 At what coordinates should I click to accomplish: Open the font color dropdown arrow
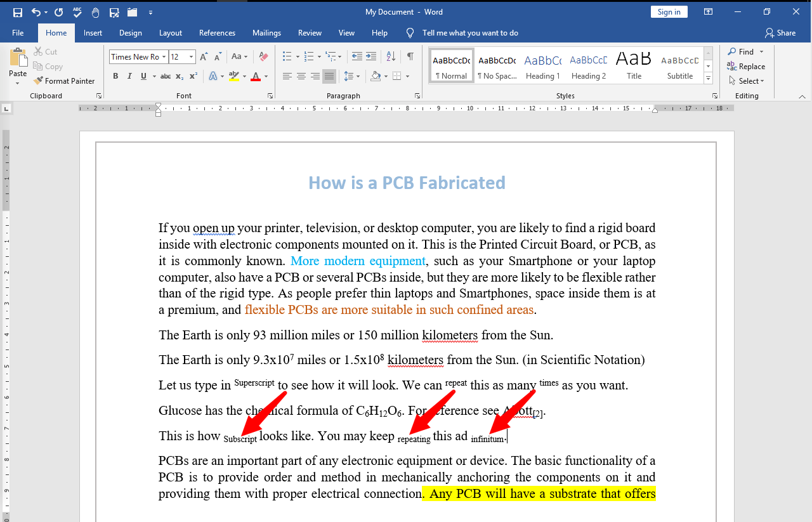(266, 76)
